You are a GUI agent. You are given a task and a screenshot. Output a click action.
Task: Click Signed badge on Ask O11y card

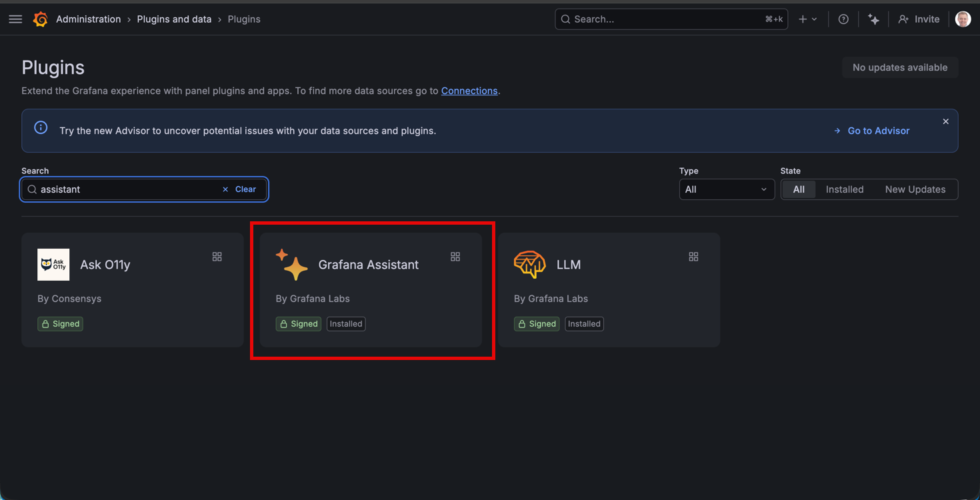tap(60, 324)
